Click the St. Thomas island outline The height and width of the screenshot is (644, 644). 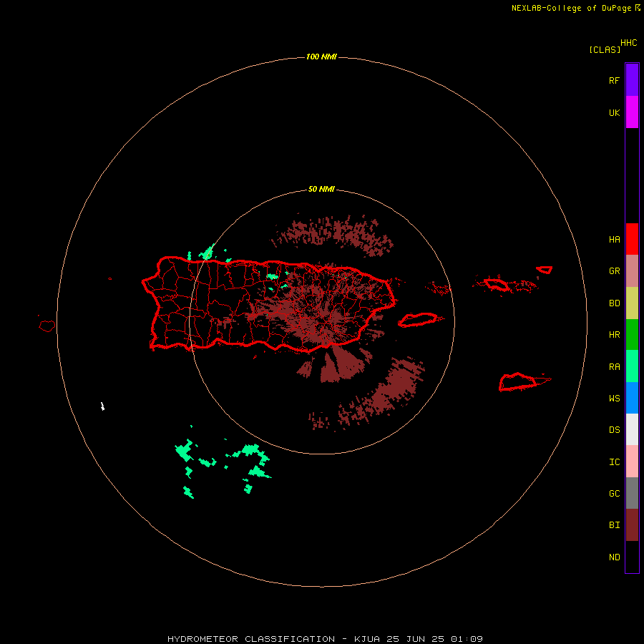pos(497,284)
